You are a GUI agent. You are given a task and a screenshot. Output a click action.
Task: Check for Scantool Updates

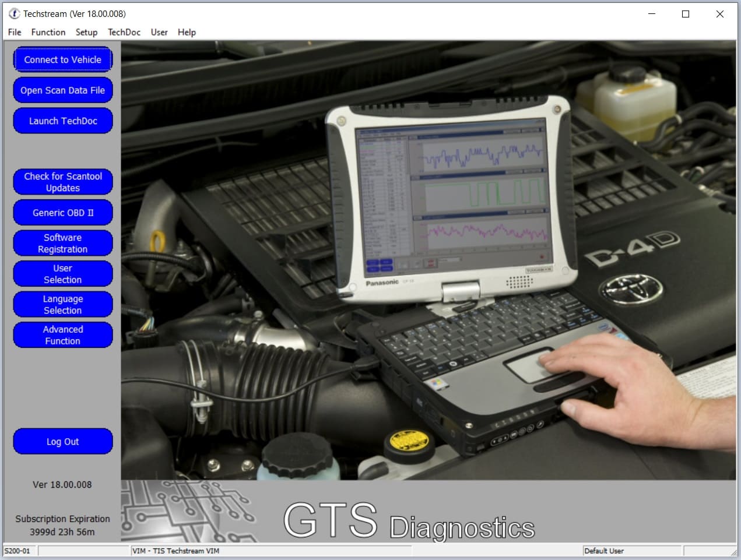click(x=63, y=182)
